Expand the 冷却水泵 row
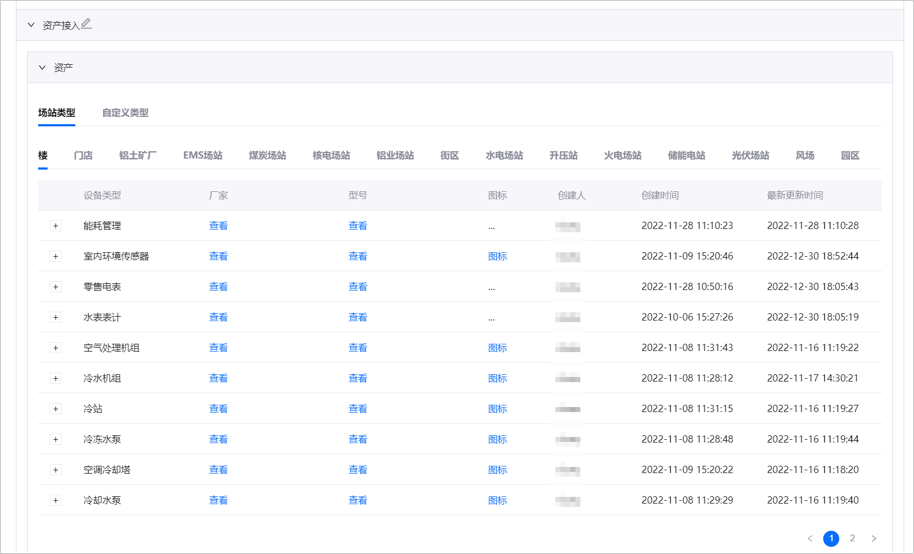914x554 pixels. [x=56, y=501]
